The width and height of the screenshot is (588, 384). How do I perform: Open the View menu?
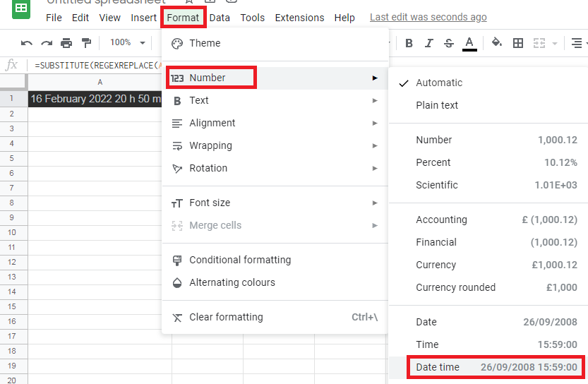(110, 18)
